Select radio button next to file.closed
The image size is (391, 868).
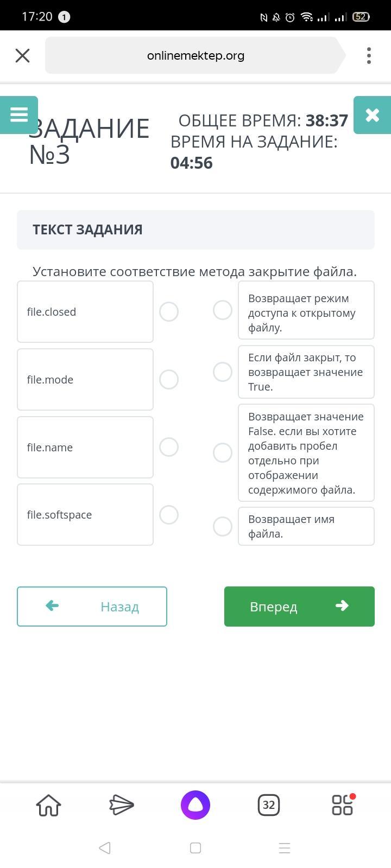click(169, 312)
